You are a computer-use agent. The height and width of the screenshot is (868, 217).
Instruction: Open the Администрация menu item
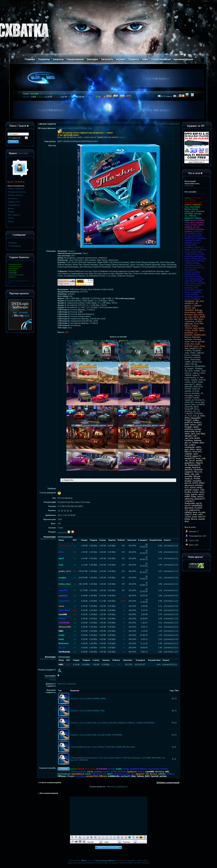pyautogui.click(x=183, y=59)
